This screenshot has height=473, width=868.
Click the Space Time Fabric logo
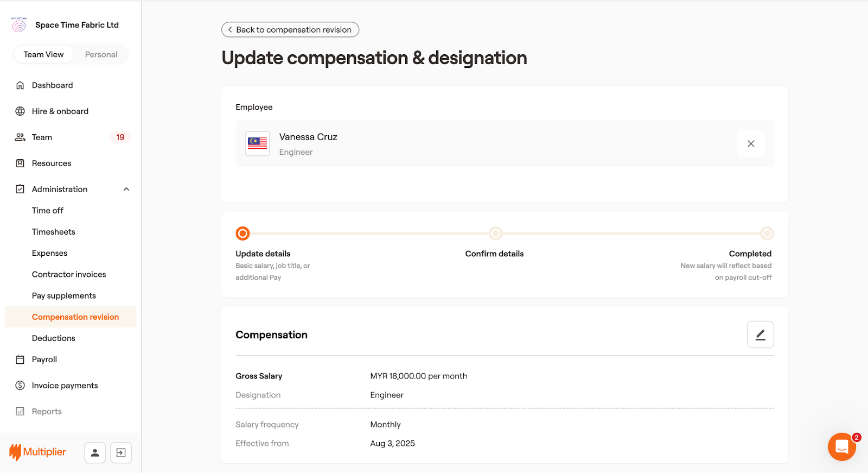[x=19, y=25]
